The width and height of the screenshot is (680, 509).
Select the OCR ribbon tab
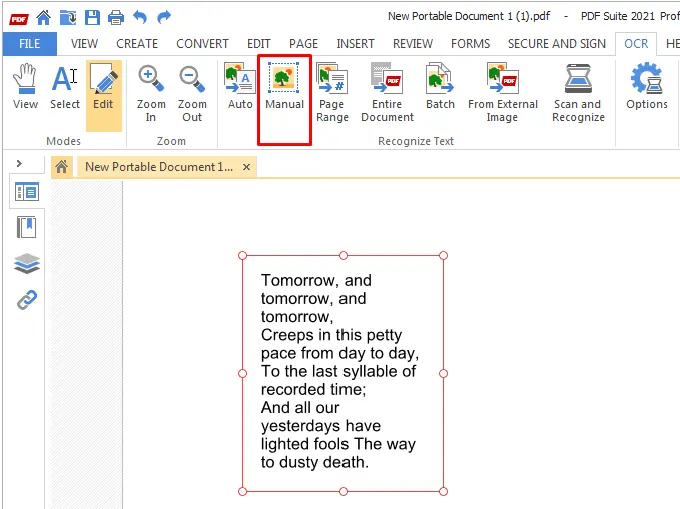(636, 44)
